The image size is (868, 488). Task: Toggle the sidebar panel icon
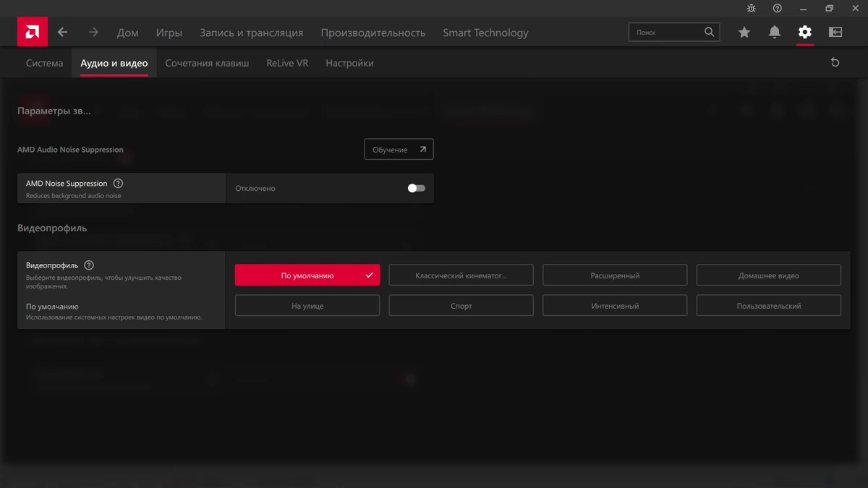[835, 33]
